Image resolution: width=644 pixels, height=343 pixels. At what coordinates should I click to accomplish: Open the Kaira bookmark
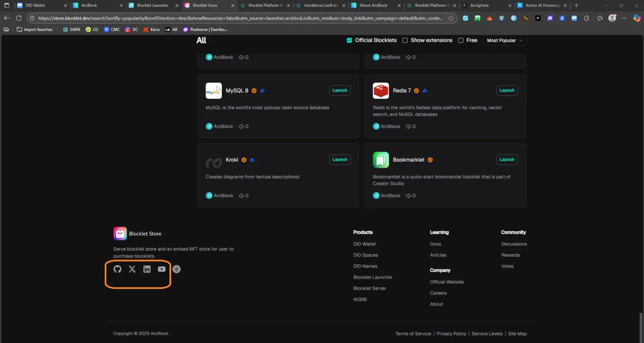151,29
